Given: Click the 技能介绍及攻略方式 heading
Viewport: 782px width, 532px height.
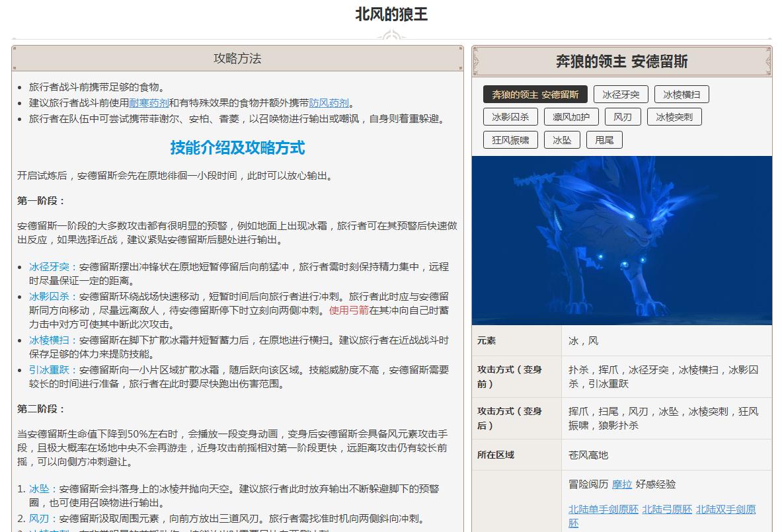Looking at the screenshot, I should tap(237, 147).
